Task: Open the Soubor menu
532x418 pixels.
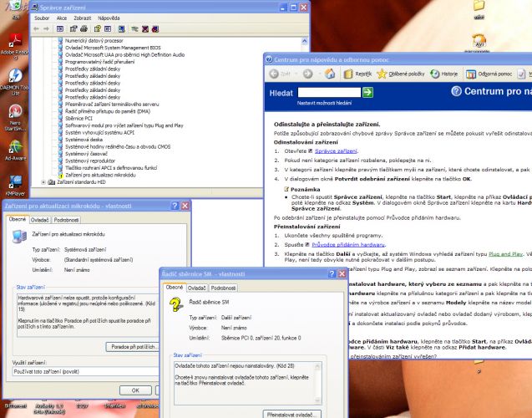Action: [x=42, y=18]
